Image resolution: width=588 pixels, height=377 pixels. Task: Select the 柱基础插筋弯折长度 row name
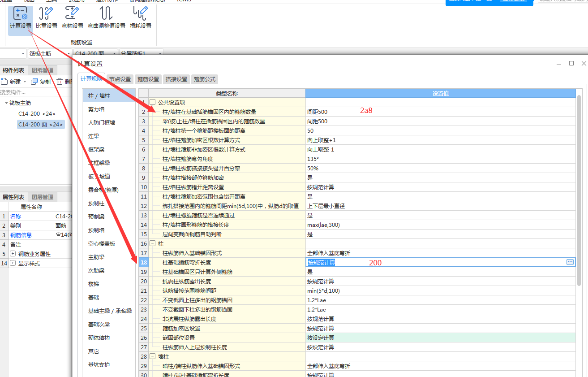coord(187,262)
